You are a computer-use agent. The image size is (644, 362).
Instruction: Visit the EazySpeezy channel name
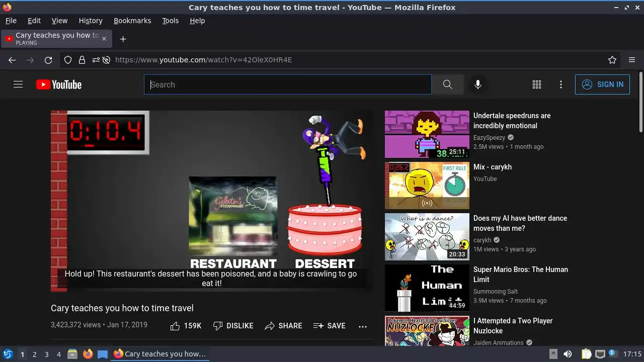(489, 138)
